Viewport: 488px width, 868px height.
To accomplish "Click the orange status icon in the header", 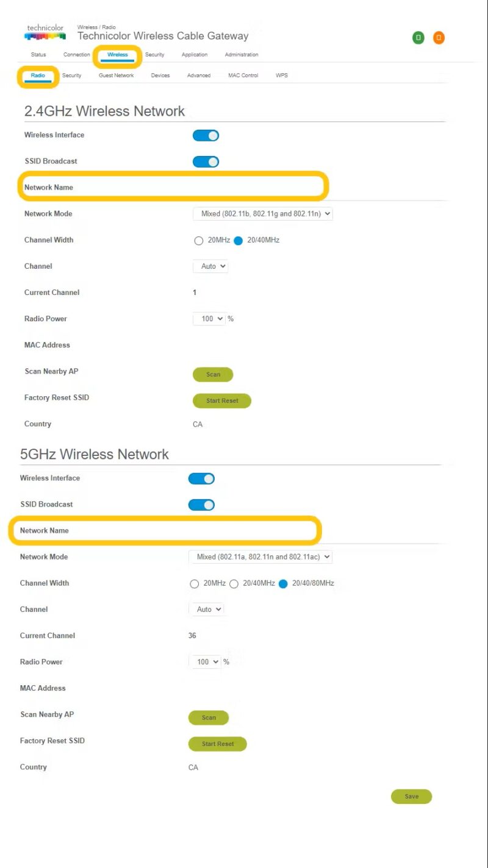I will click(439, 37).
